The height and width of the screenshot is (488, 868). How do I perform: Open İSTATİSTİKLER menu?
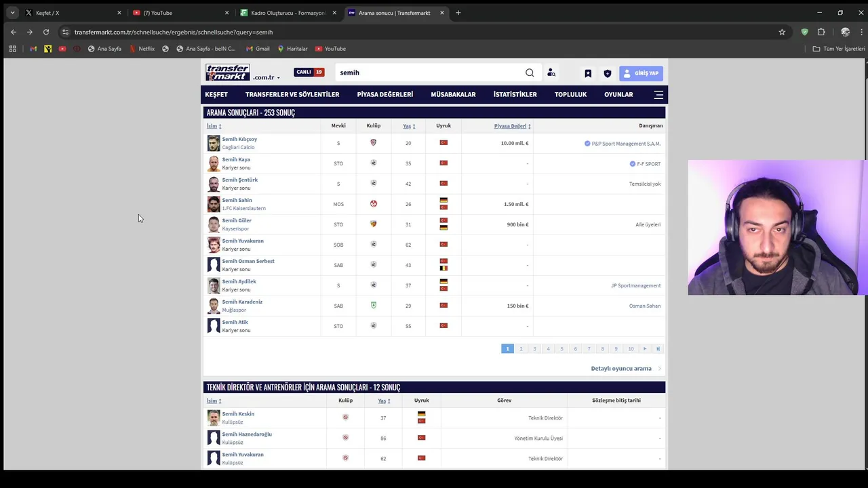515,95
